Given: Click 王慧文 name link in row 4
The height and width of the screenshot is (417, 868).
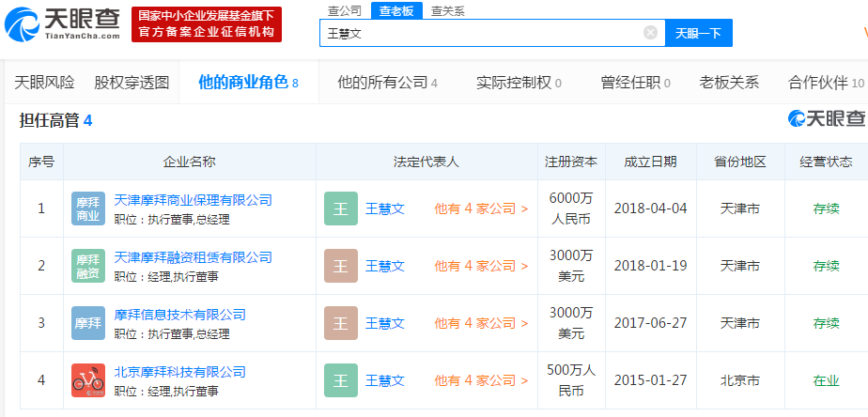Looking at the screenshot, I should point(385,380).
